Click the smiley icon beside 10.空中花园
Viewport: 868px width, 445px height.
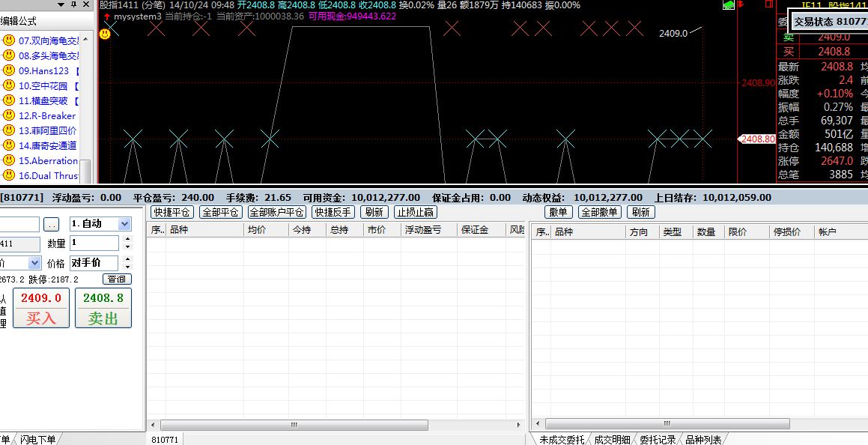pos(8,85)
